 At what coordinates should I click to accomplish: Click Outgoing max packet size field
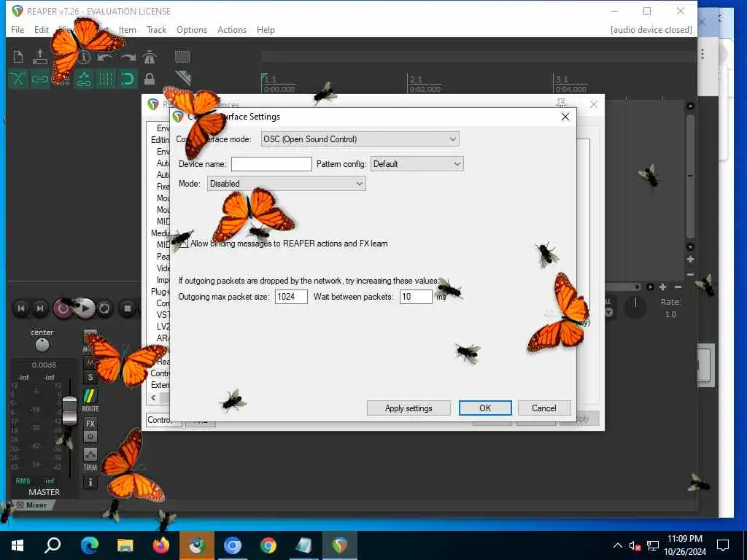(x=291, y=297)
